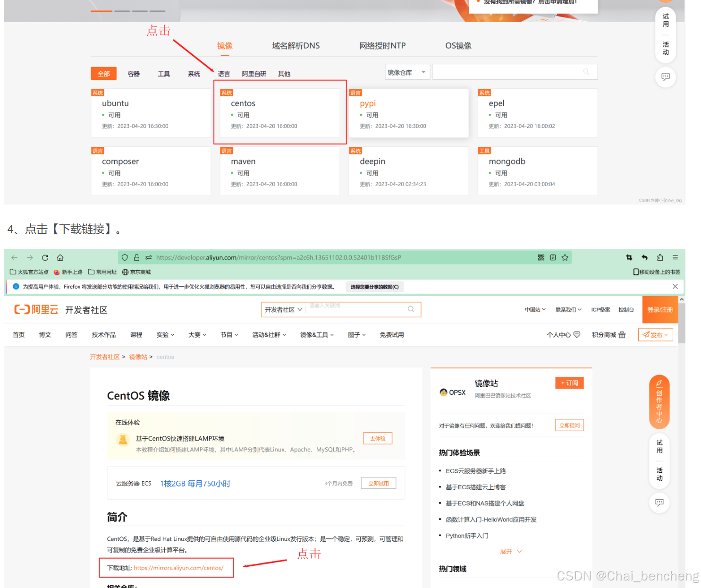Viewport: 701px width, 588px height.
Task: Click the Aliyun logo
Action: pos(36,309)
